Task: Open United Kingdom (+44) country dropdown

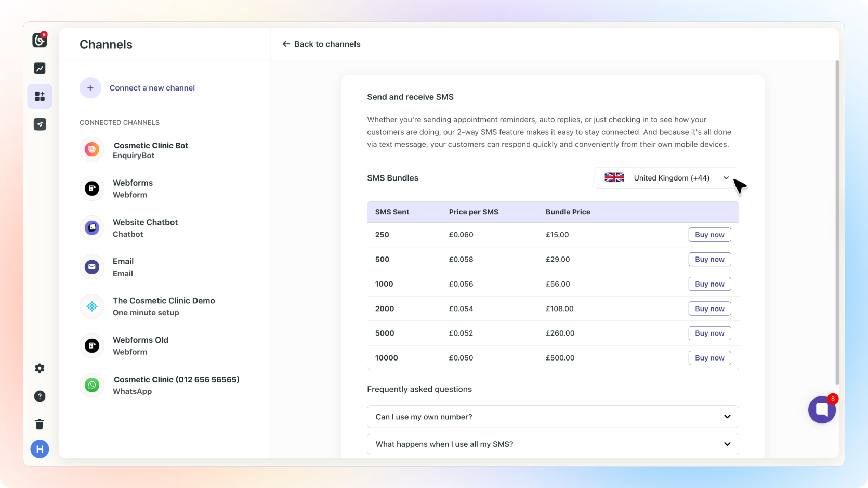Action: click(x=666, y=178)
